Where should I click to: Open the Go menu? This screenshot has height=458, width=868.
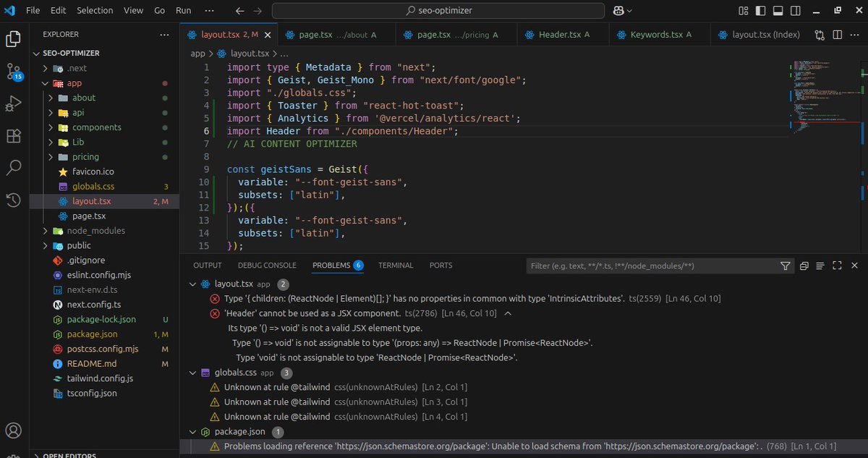tap(160, 11)
